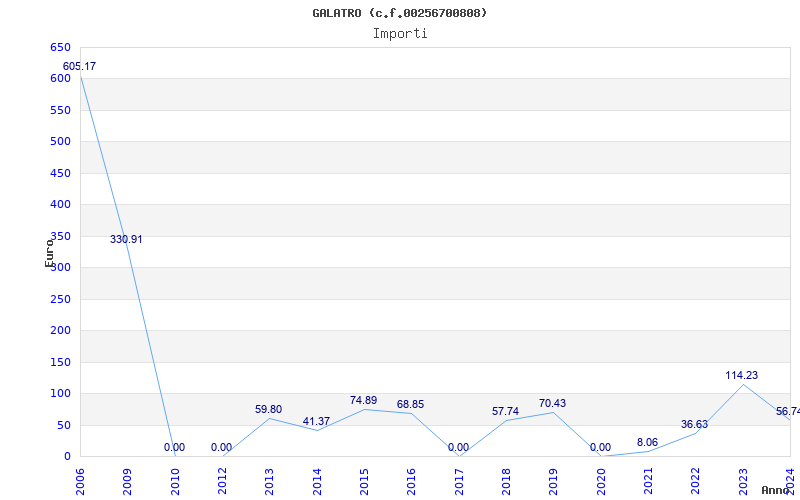The image size is (800, 500).
Task: Click the 500 y-axis tick label
Action: tap(60, 141)
